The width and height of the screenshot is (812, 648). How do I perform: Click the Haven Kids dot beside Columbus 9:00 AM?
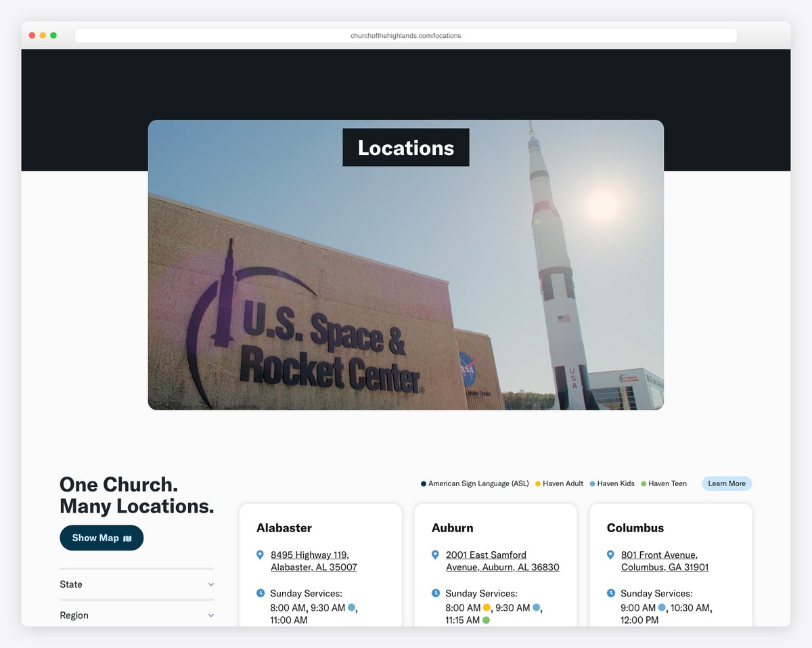(662, 607)
